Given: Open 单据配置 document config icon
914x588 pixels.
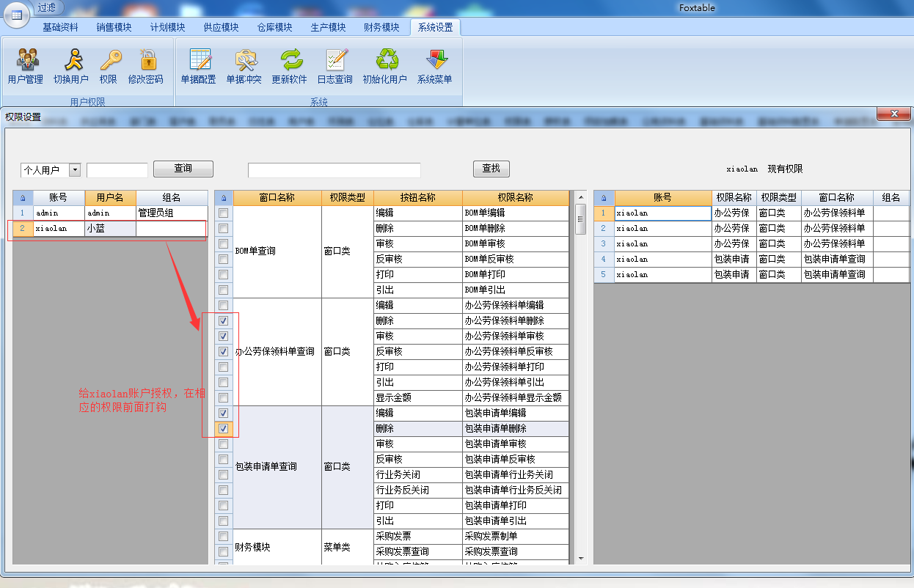Looking at the screenshot, I should (x=199, y=67).
